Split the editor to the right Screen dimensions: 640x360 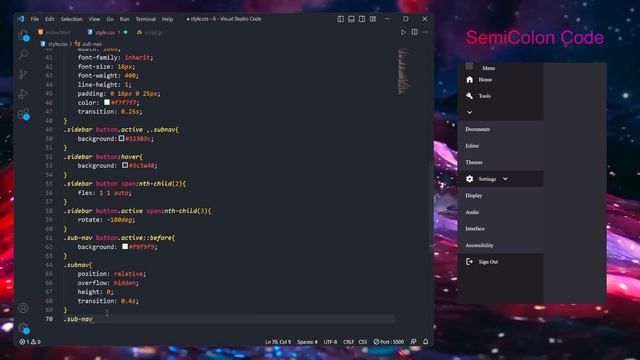tap(414, 32)
